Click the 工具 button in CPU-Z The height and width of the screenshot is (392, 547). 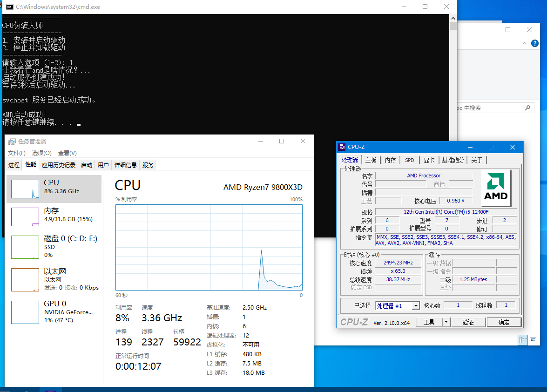pyautogui.click(x=429, y=322)
